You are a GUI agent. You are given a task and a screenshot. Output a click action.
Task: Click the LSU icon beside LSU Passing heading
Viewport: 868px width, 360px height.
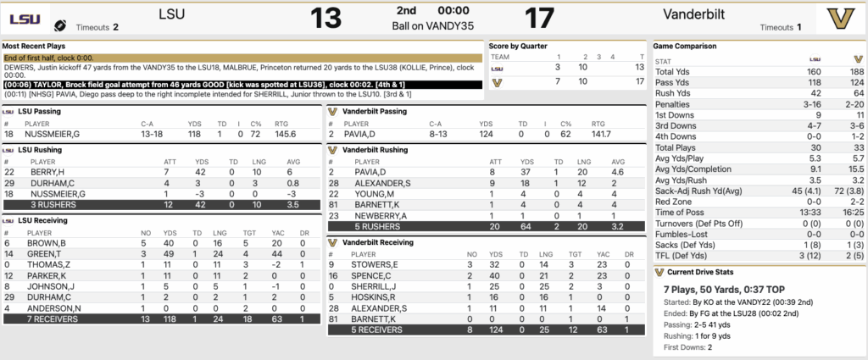[8, 111]
